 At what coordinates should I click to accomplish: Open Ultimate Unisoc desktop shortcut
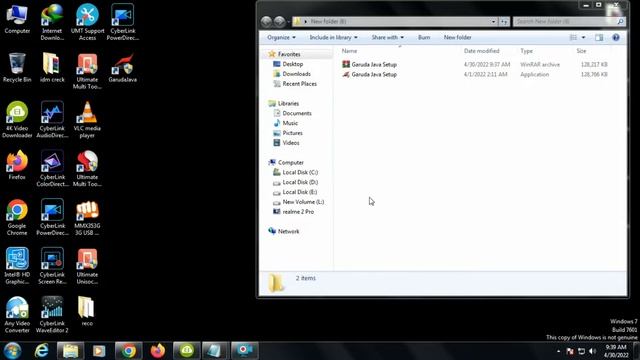87,266
